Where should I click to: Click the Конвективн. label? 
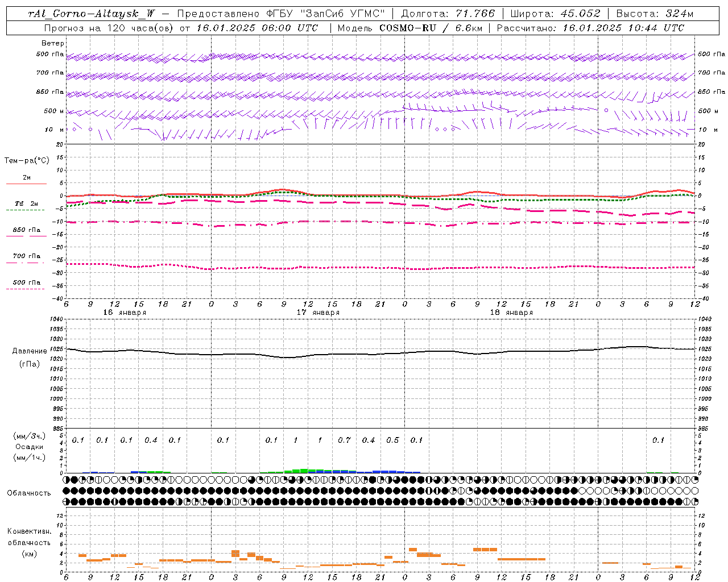click(30, 531)
